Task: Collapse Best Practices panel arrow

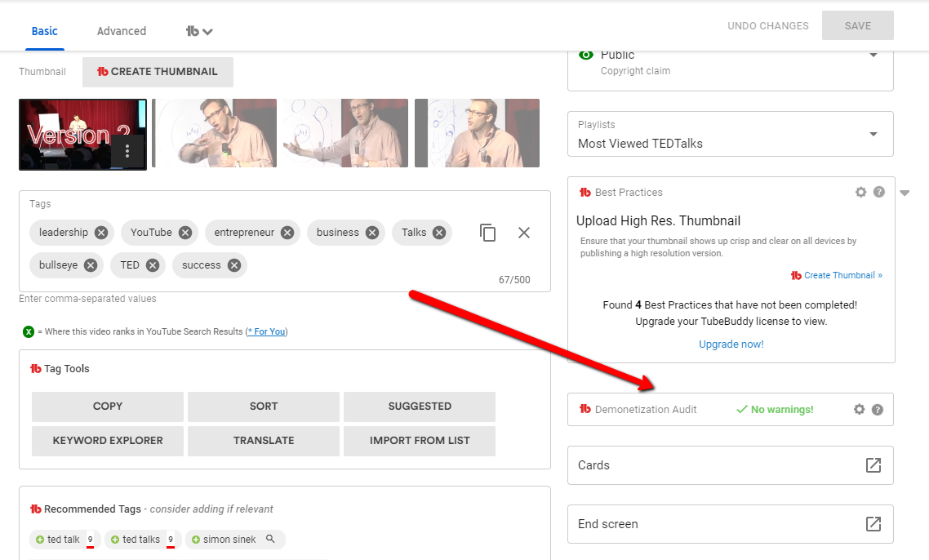Action: tap(905, 193)
